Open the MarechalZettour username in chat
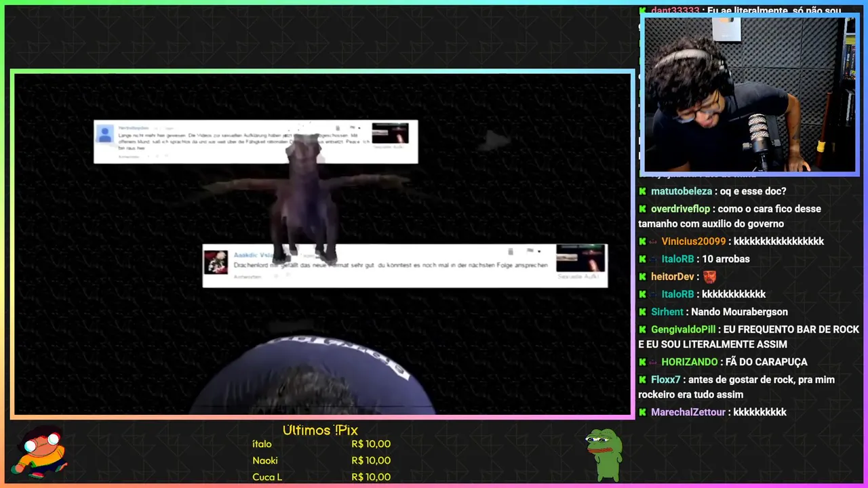Screen dimensions: 868x488 point(688,413)
